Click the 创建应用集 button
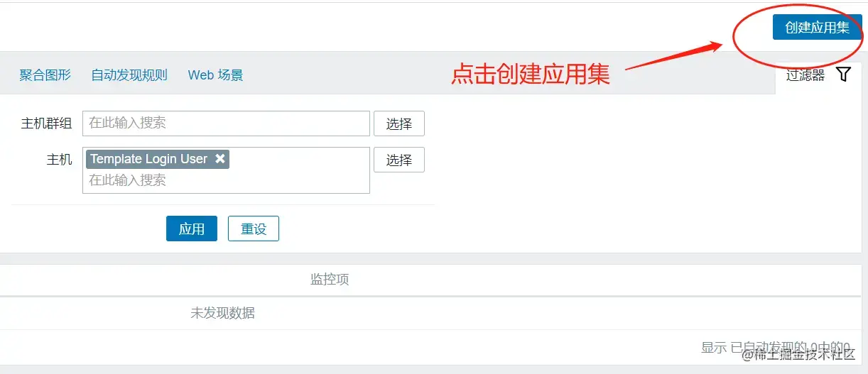 point(817,28)
